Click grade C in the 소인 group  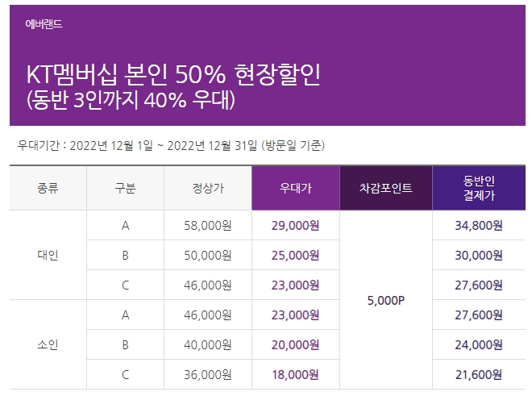(125, 375)
